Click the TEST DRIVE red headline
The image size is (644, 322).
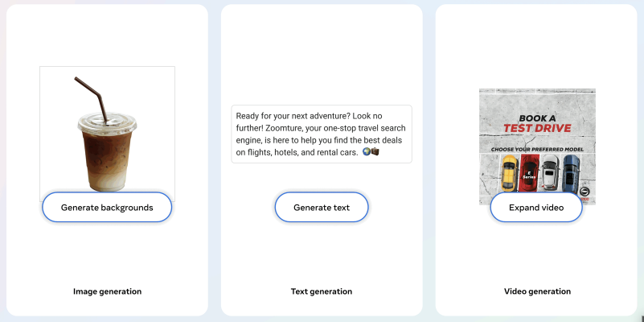coord(537,127)
